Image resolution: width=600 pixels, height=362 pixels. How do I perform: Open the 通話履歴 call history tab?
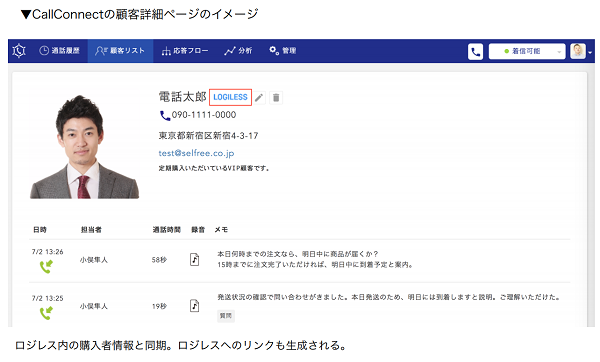pyautogui.click(x=59, y=51)
